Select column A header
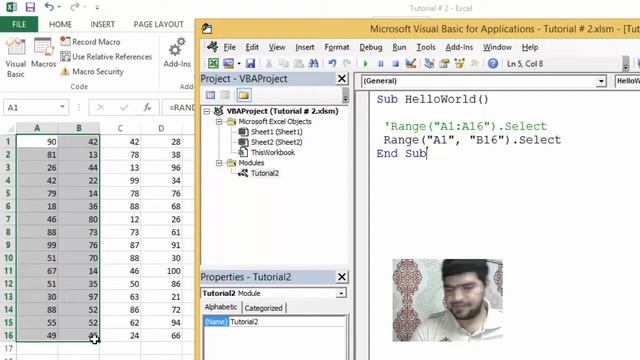 pos(37,128)
